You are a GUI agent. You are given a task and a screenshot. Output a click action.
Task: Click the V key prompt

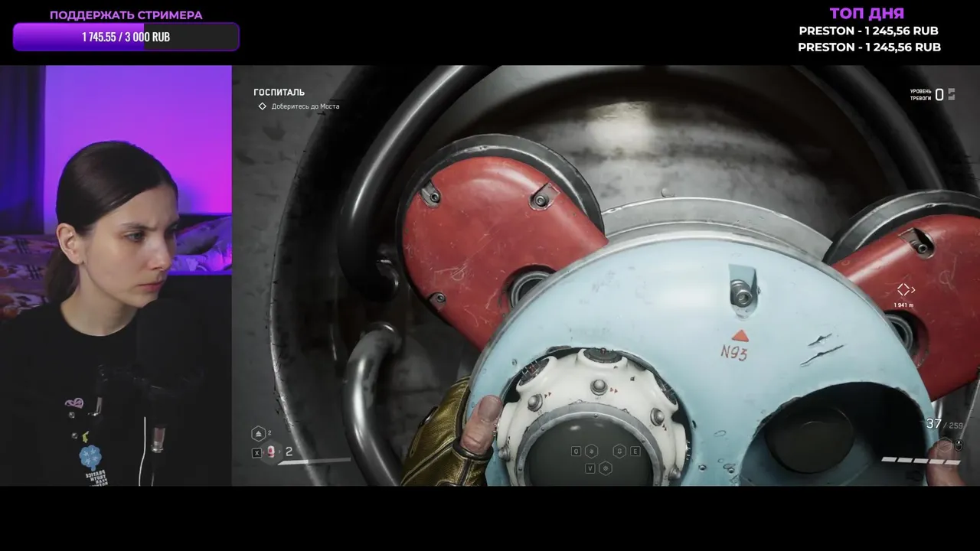[590, 468]
